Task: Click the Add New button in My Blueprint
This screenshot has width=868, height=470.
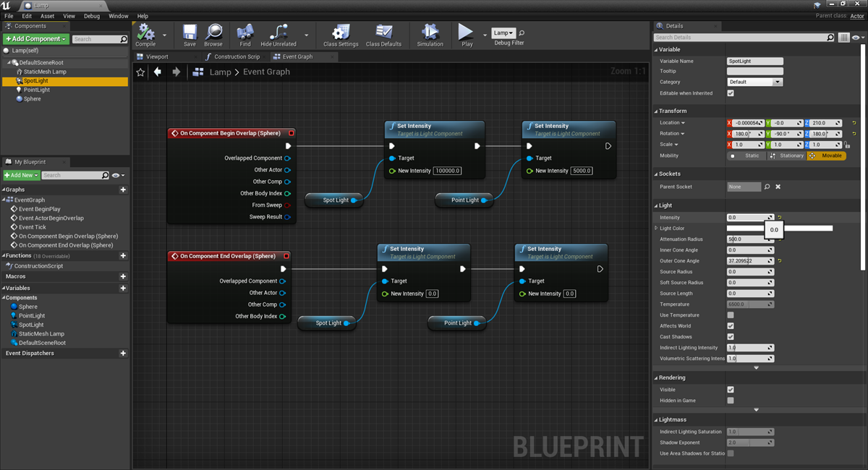Action: (21, 174)
